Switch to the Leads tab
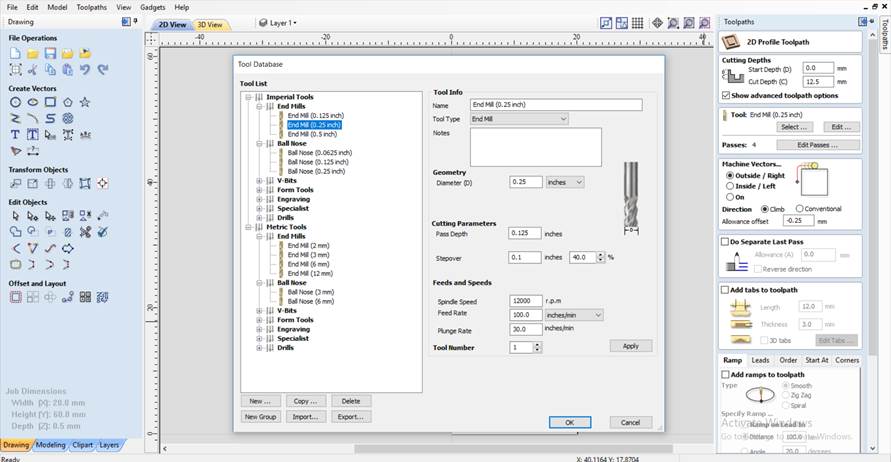891x462 pixels. (x=760, y=360)
